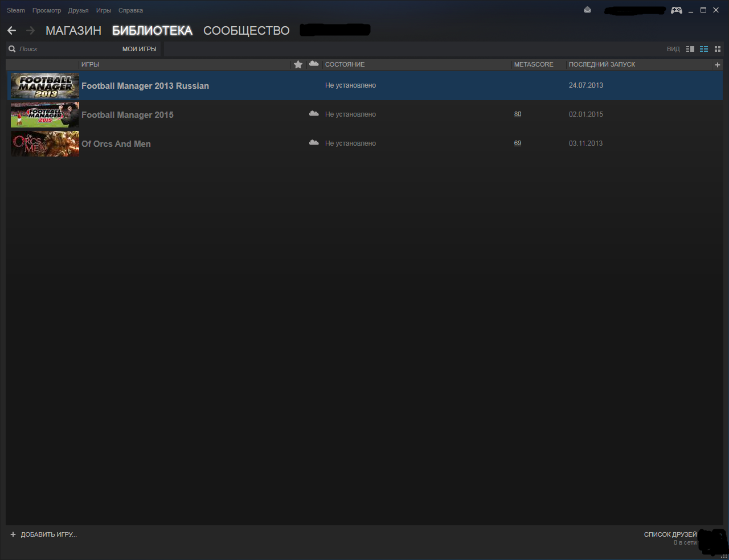The height and width of the screenshot is (560, 729).
Task: Click Не установлено for Of Orcs And Men
Action: tap(350, 143)
